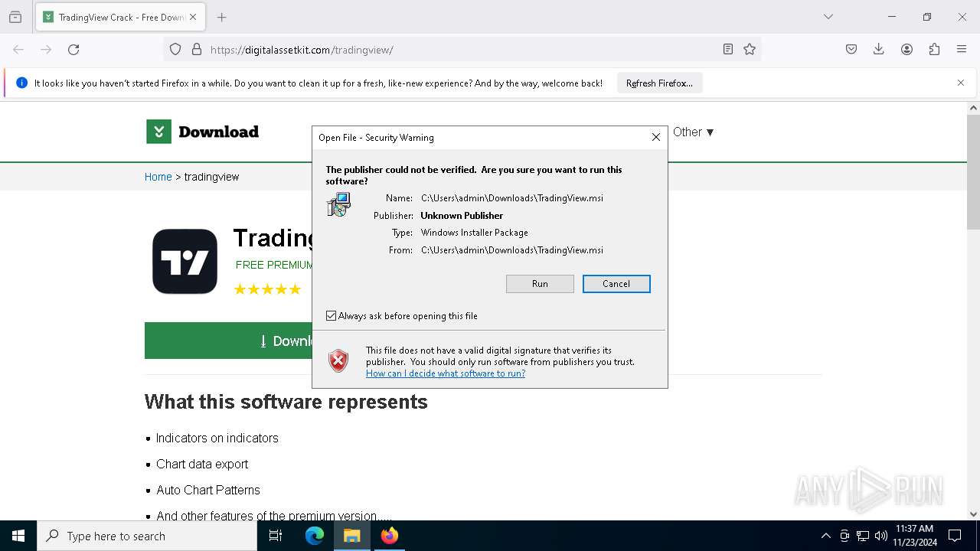This screenshot has width=980, height=551.
Task: Open Firefox View recent browsing icon
Action: pos(15,17)
